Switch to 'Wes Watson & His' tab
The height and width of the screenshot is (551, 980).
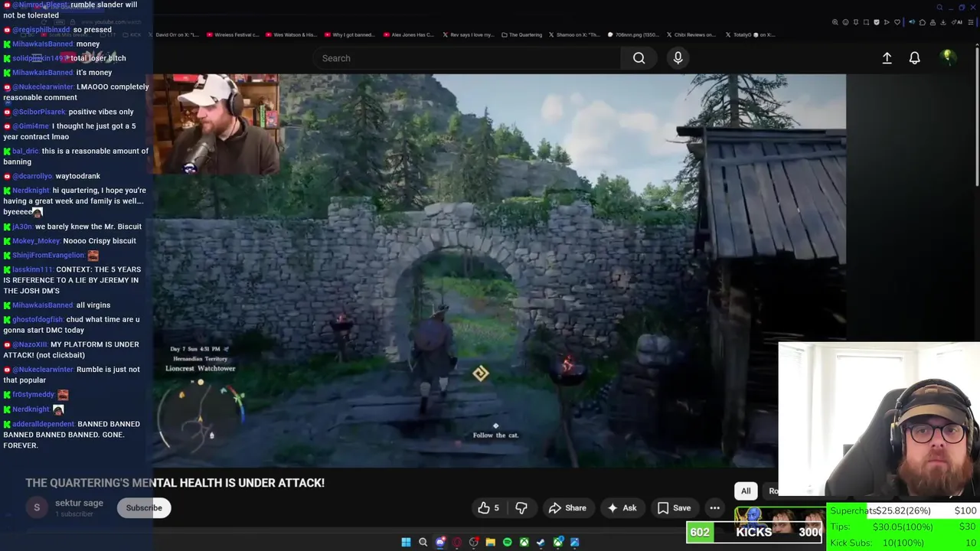pyautogui.click(x=291, y=34)
